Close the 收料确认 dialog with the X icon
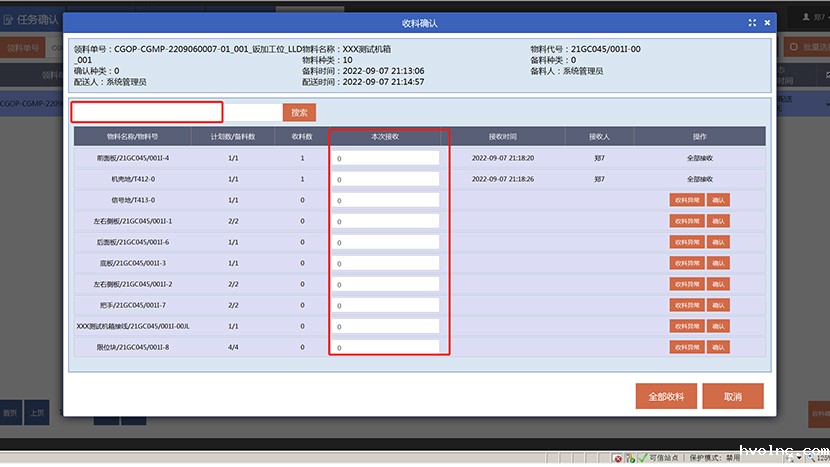The width and height of the screenshot is (830, 467). tap(767, 22)
